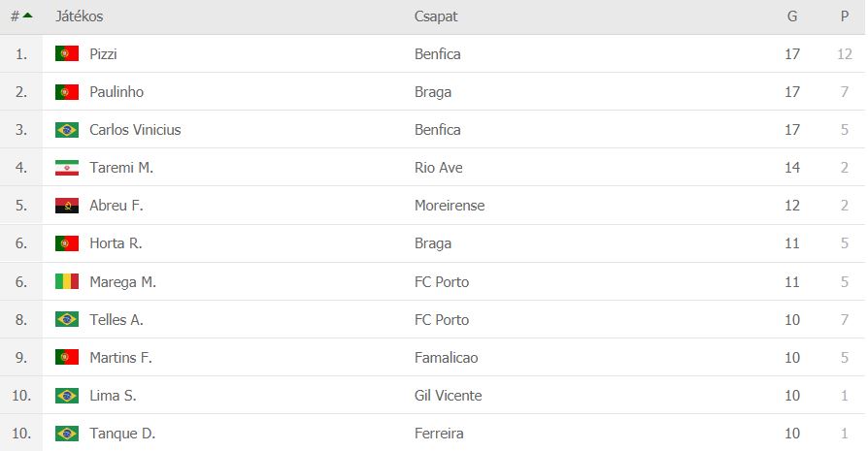The height and width of the screenshot is (451, 868).
Task: Click the Iran flag next to Taremi M.
Action: [x=67, y=168]
